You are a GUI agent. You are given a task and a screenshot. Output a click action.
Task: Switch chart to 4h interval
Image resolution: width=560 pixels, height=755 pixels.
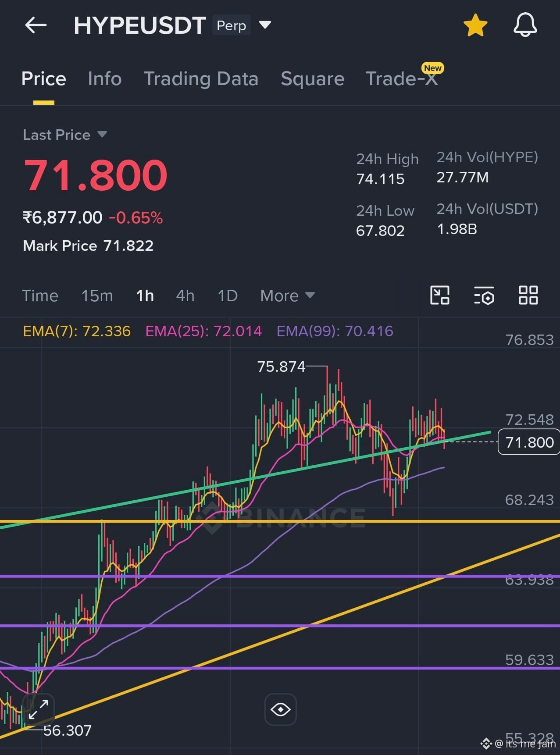pyautogui.click(x=185, y=296)
